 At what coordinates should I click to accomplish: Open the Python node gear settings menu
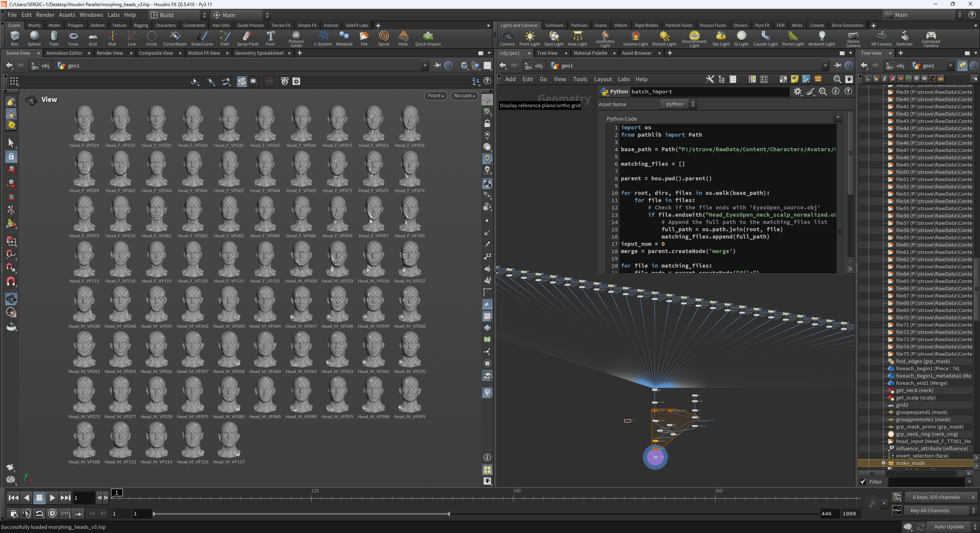(x=798, y=92)
